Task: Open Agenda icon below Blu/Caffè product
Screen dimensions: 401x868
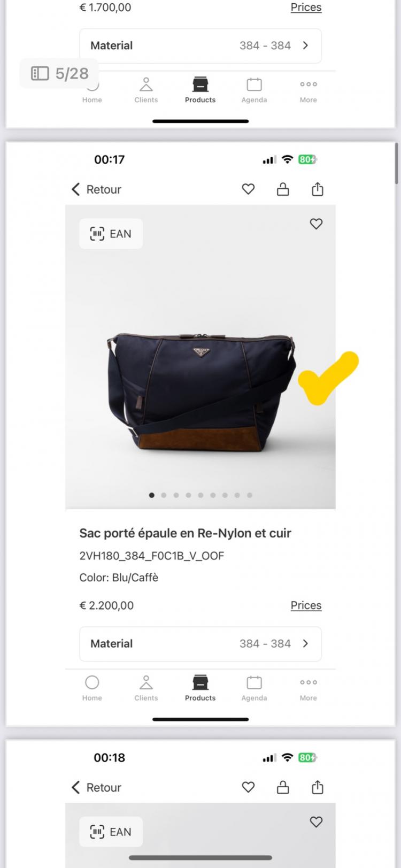Action: pos(254,687)
